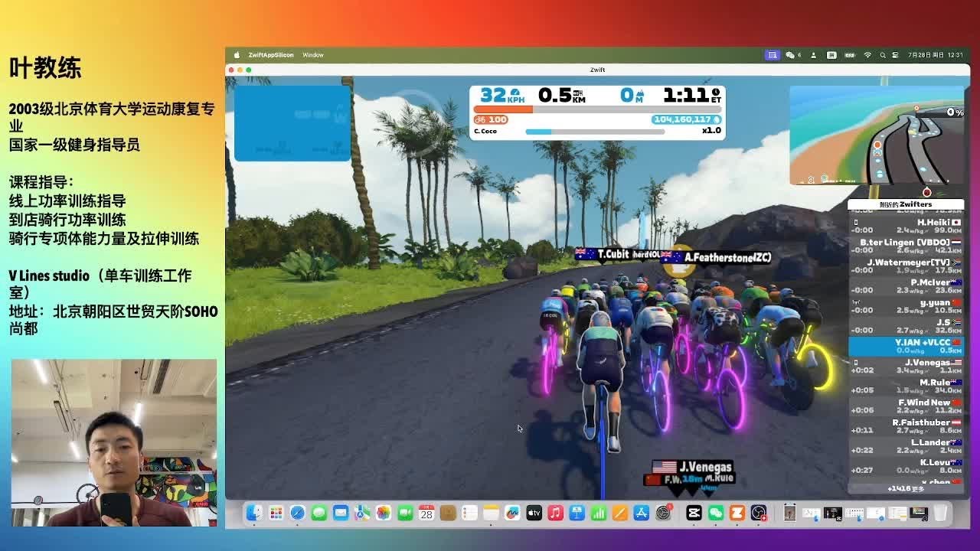Select rider F.Wind New in list
Viewport: 980px width, 551px height.
click(x=906, y=406)
